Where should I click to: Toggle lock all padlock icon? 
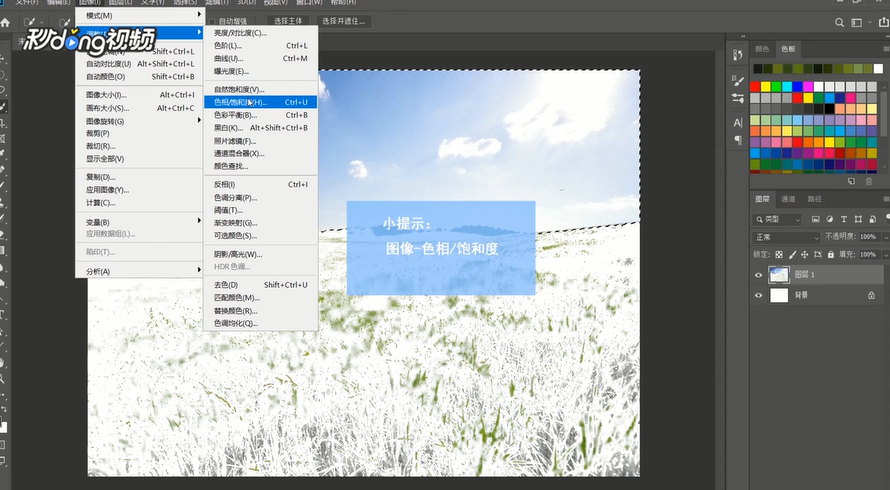831,254
